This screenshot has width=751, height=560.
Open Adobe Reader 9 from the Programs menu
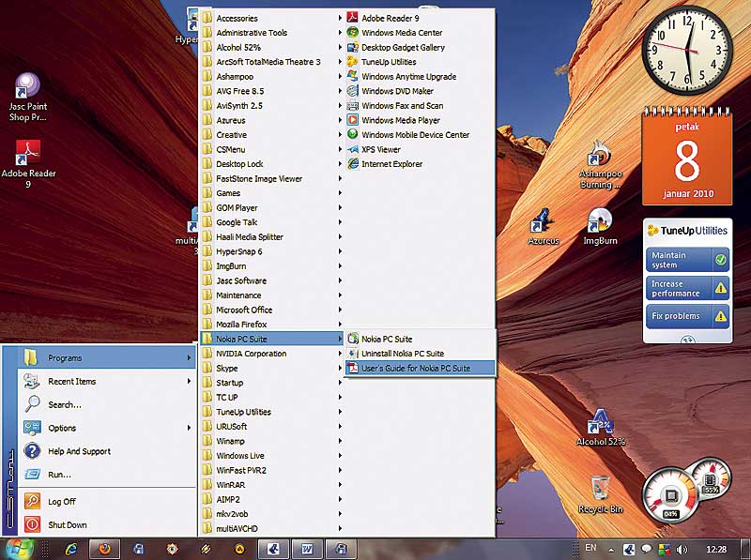click(x=419, y=18)
